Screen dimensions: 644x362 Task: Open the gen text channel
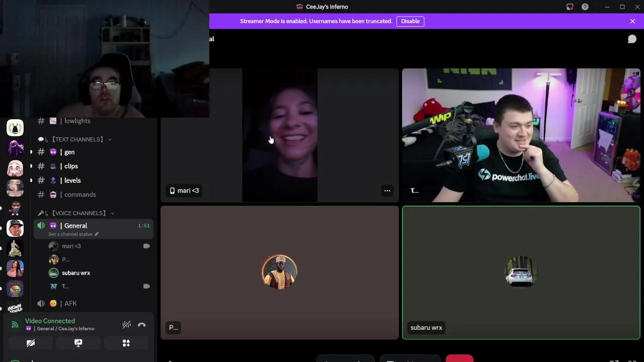pos(93,152)
